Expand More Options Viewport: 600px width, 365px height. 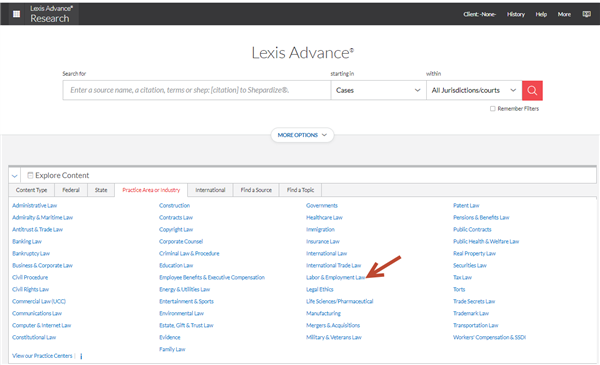pyautogui.click(x=302, y=135)
